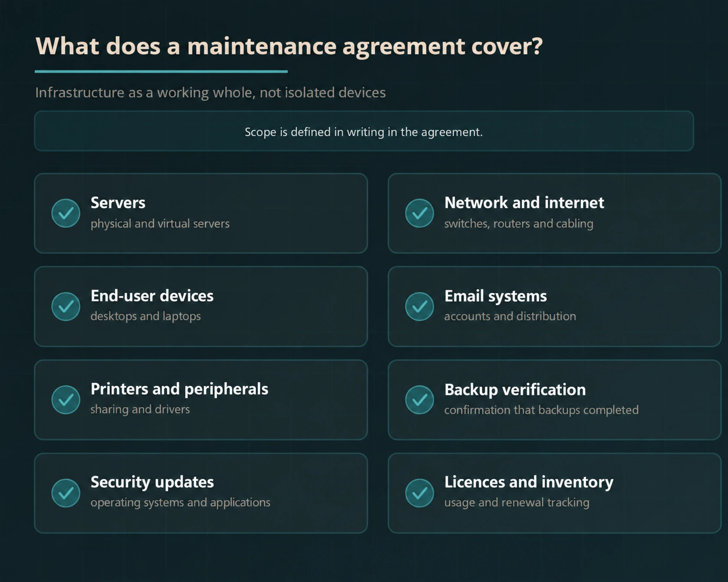Screen dimensions: 728x582
Task: Click 'desktops and laptops' text
Action: point(146,317)
